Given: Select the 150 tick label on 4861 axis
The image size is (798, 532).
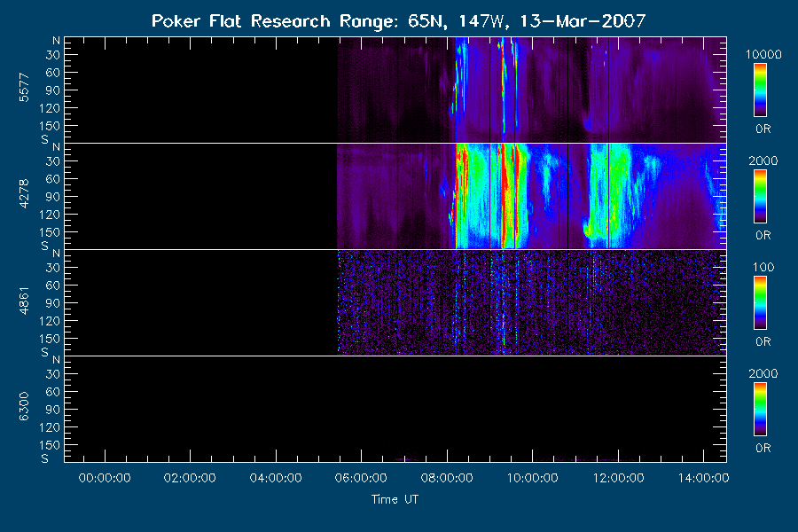Looking at the screenshot, I should point(50,339).
